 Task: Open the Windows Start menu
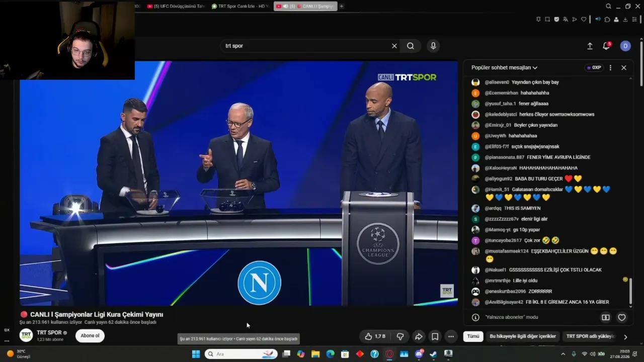pos(196,354)
